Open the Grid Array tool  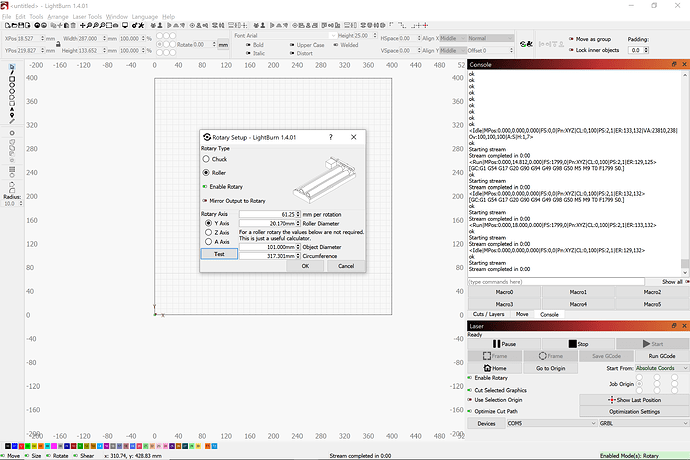pos(12,169)
